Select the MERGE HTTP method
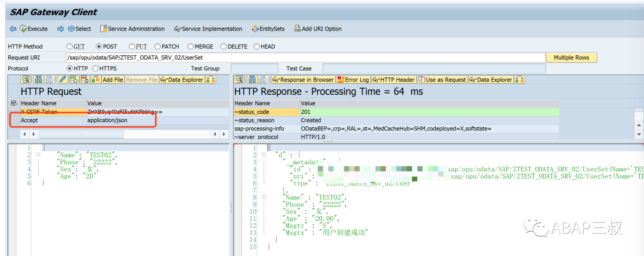The height and width of the screenshot is (256, 644). (191, 46)
